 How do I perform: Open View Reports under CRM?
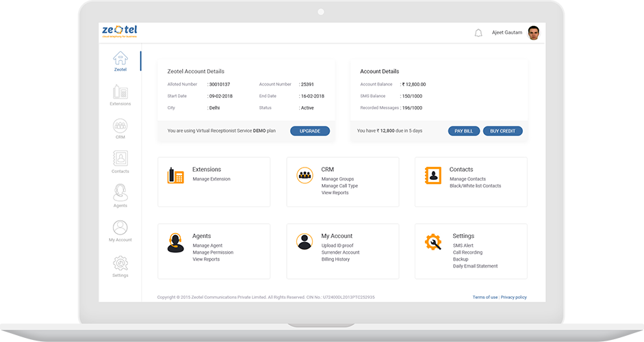335,193
